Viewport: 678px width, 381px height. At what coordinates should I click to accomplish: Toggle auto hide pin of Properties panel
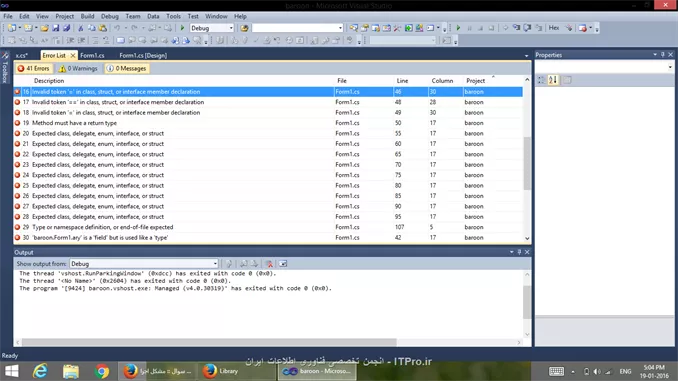click(662, 55)
